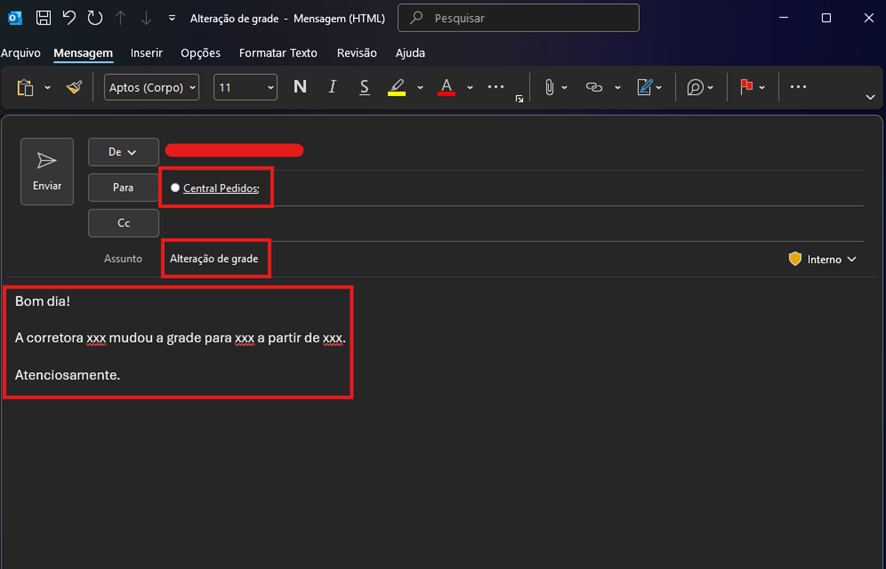Image resolution: width=886 pixels, height=569 pixels.
Task: Open the Aptos (Corpo) font dropdown
Action: [151, 88]
